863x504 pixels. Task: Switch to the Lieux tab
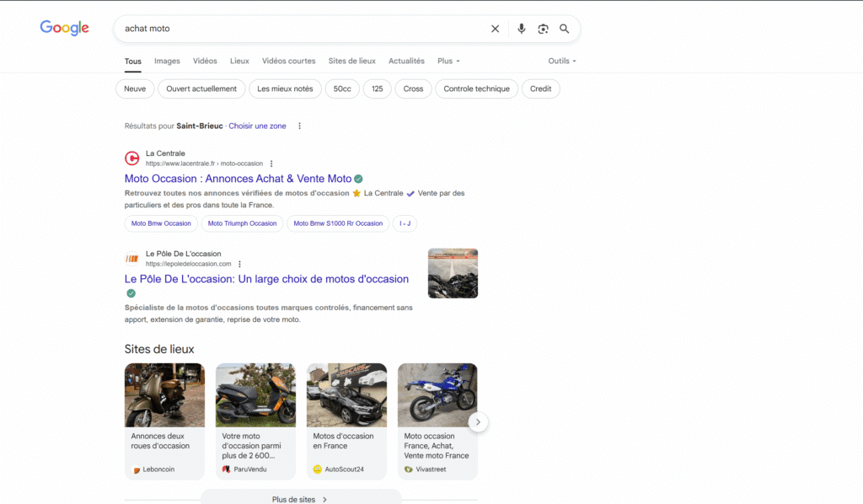pos(239,61)
